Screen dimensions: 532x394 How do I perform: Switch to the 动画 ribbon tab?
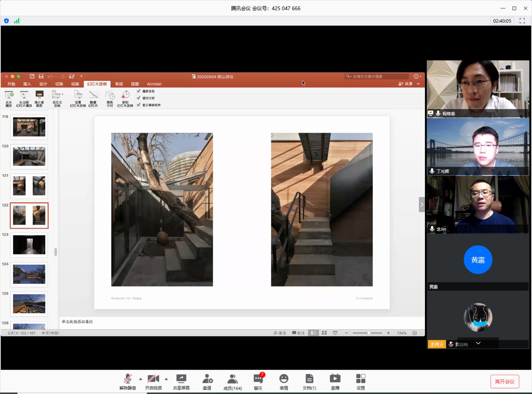pyautogui.click(x=75, y=84)
